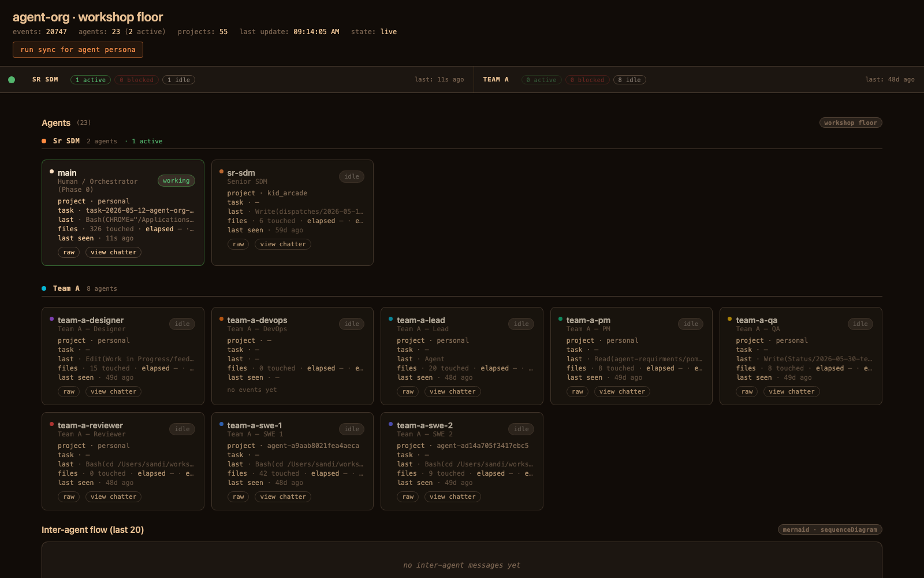Click the '1 active' badge for SR SDM

pyautogui.click(x=91, y=80)
